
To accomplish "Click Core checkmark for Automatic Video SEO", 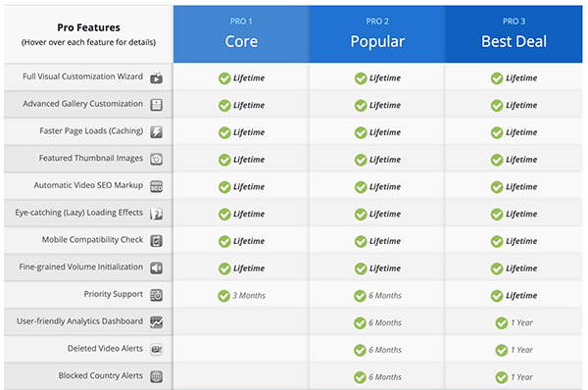I will click(x=224, y=187).
